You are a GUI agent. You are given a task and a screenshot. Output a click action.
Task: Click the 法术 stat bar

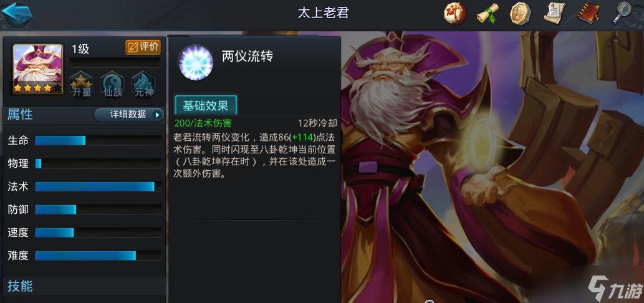coord(98,187)
